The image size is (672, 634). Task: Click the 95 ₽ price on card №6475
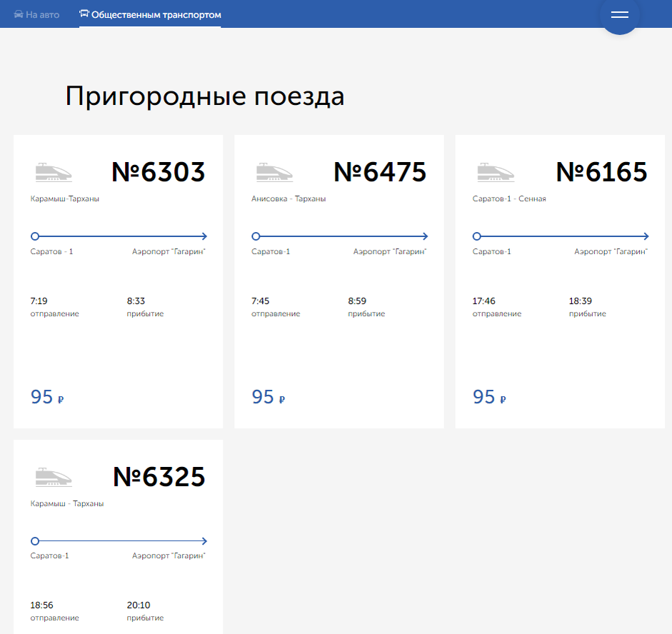pos(269,397)
